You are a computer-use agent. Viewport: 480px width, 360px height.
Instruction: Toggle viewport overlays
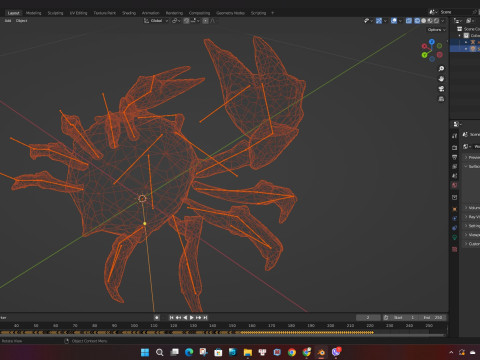coord(394,21)
